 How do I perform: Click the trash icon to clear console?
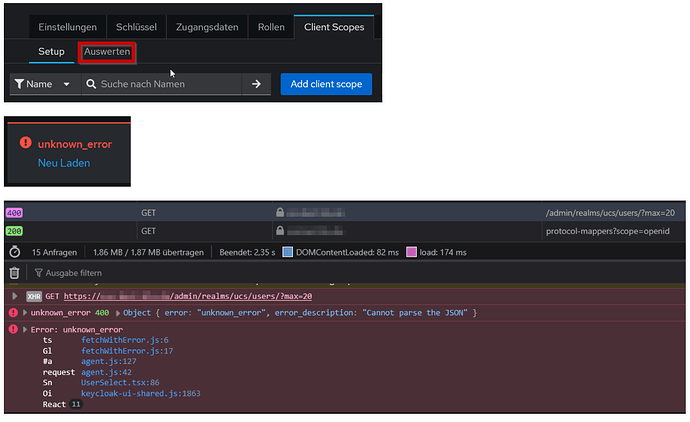click(x=15, y=273)
